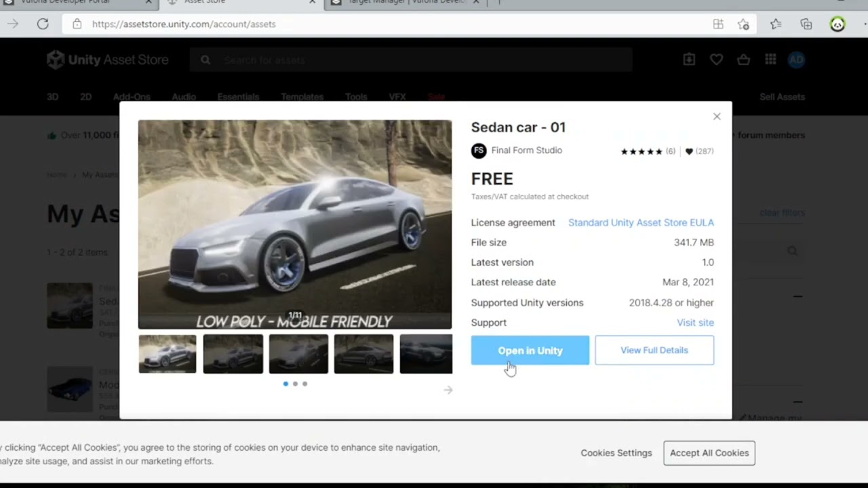The height and width of the screenshot is (488, 868).
Task: Open the Audio category menu
Action: (184, 97)
